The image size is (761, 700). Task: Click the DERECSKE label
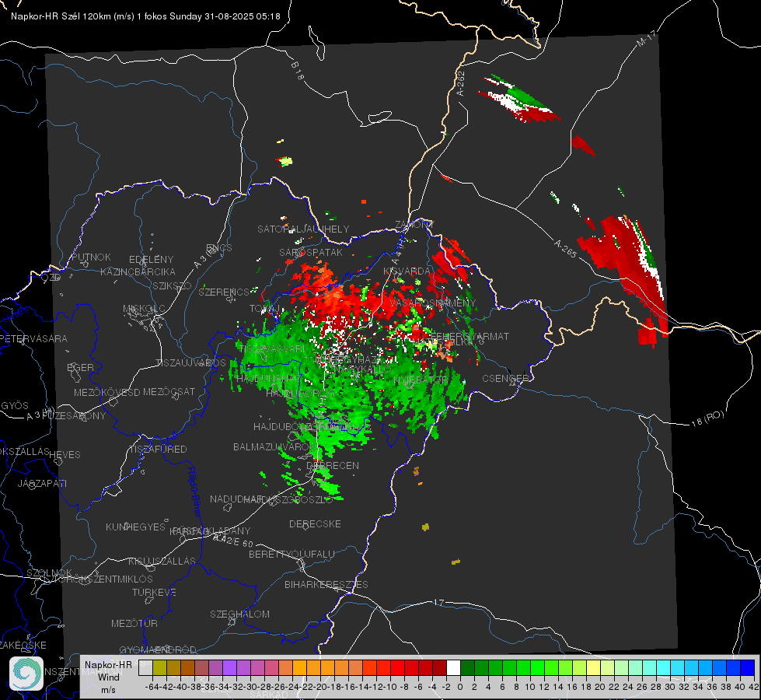pos(315,523)
